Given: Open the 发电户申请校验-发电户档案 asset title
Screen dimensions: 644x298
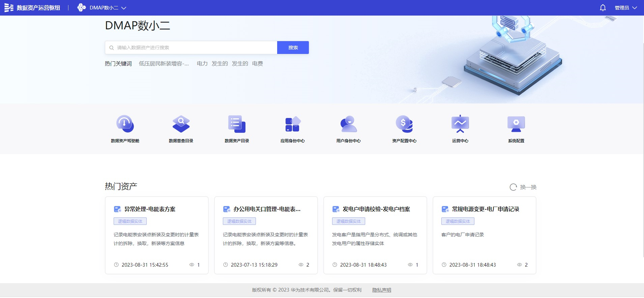Looking at the screenshot, I should (x=377, y=209).
